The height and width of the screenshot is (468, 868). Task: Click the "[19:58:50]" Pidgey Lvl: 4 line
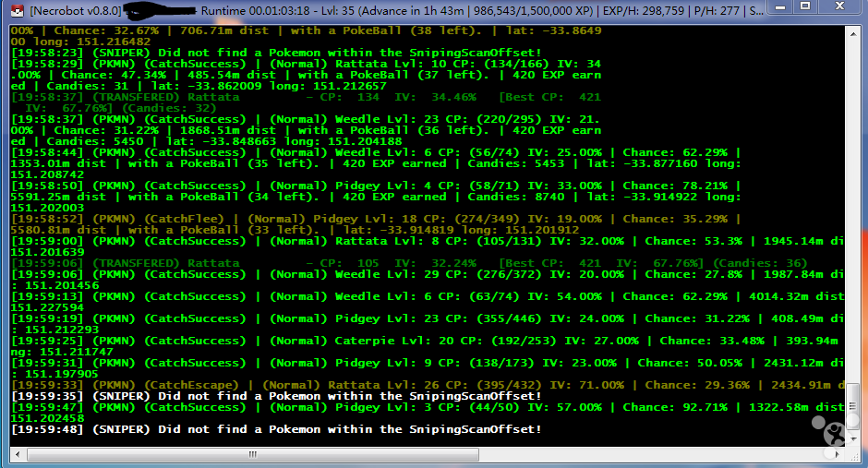tap(376, 186)
